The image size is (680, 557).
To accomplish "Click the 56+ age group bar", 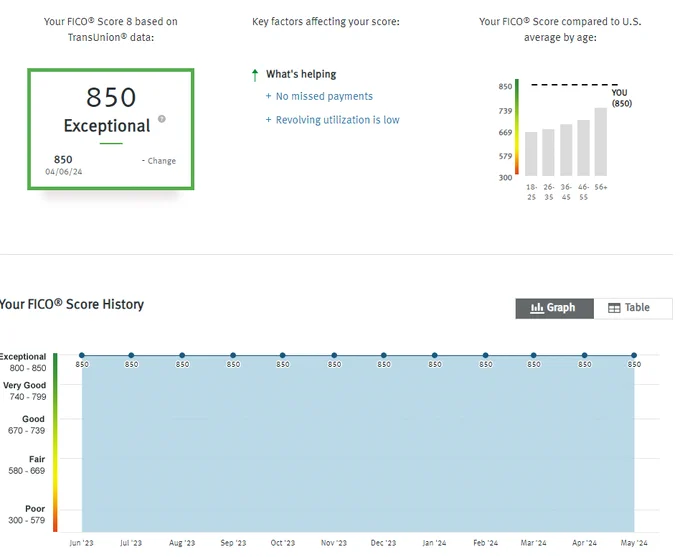I will point(601,141).
